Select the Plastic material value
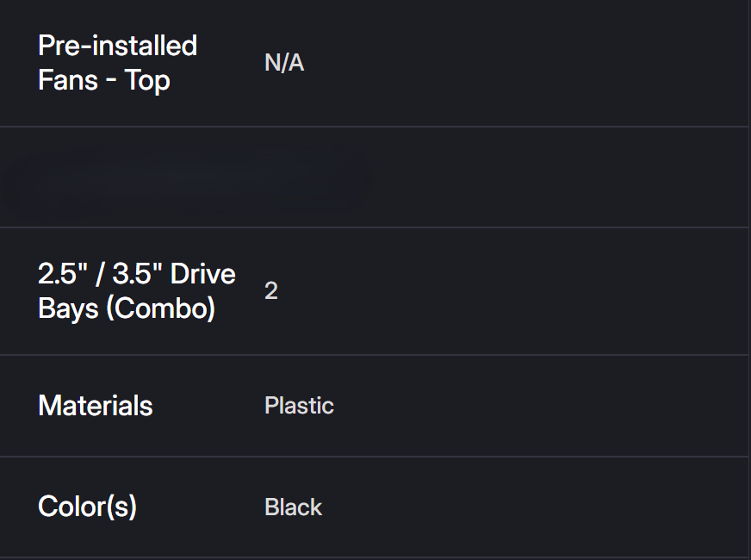This screenshot has height=560, width=751. (x=299, y=406)
